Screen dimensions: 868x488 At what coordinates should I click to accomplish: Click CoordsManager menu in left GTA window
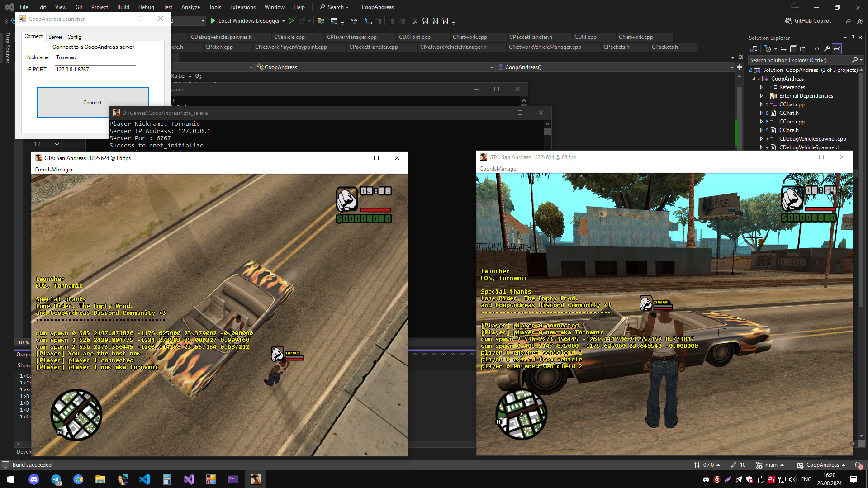click(53, 170)
